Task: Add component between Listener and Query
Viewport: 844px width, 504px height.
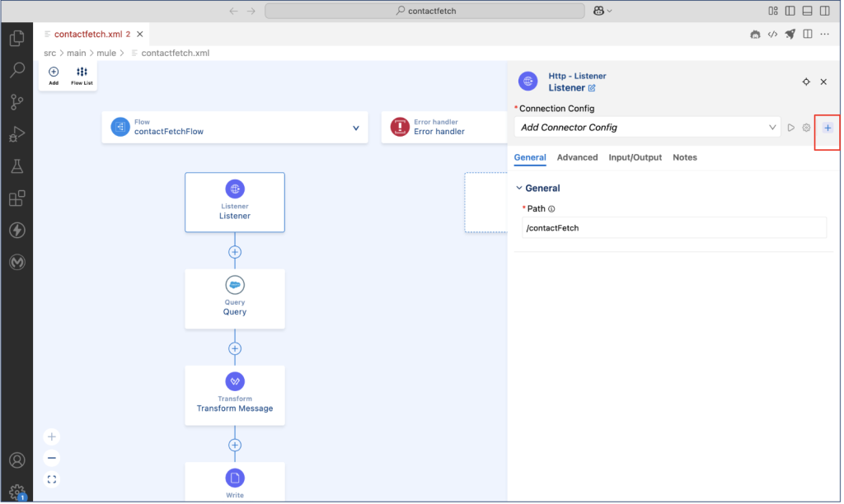Action: pos(235,252)
